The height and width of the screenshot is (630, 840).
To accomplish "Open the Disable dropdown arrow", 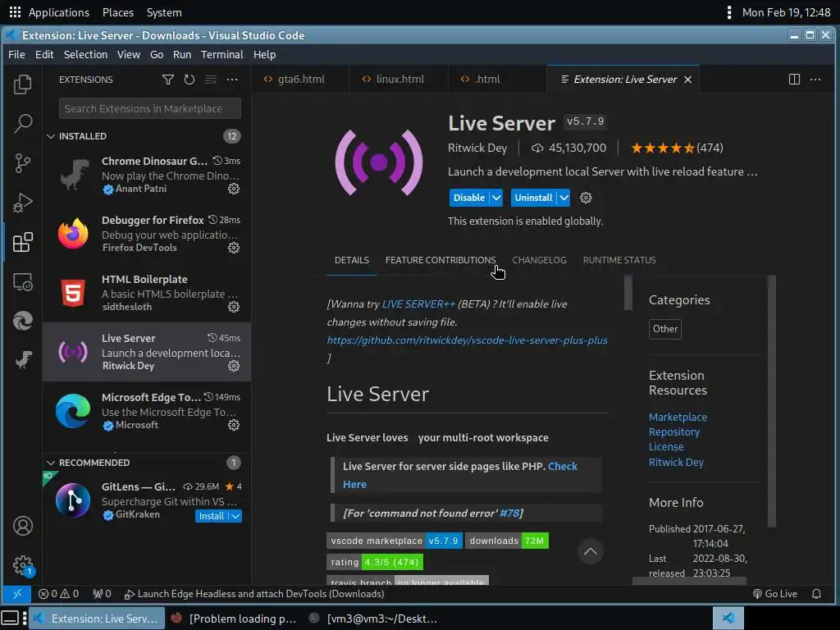I will tap(496, 198).
